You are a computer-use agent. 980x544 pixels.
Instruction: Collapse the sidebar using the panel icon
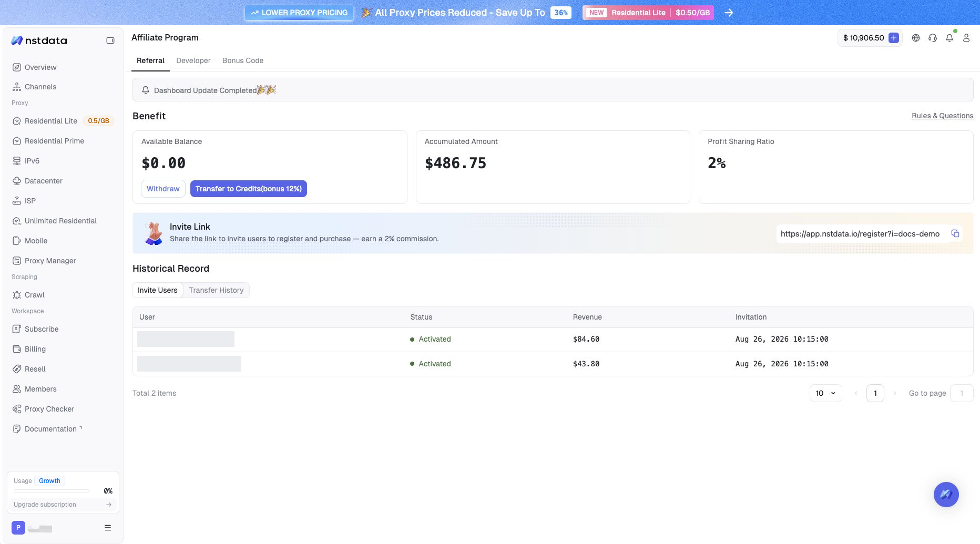tap(110, 40)
